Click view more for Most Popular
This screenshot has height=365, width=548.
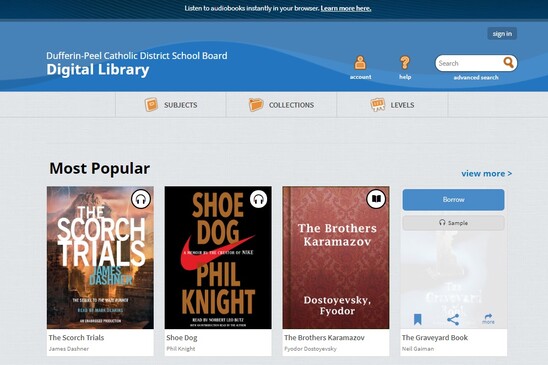pyautogui.click(x=486, y=173)
